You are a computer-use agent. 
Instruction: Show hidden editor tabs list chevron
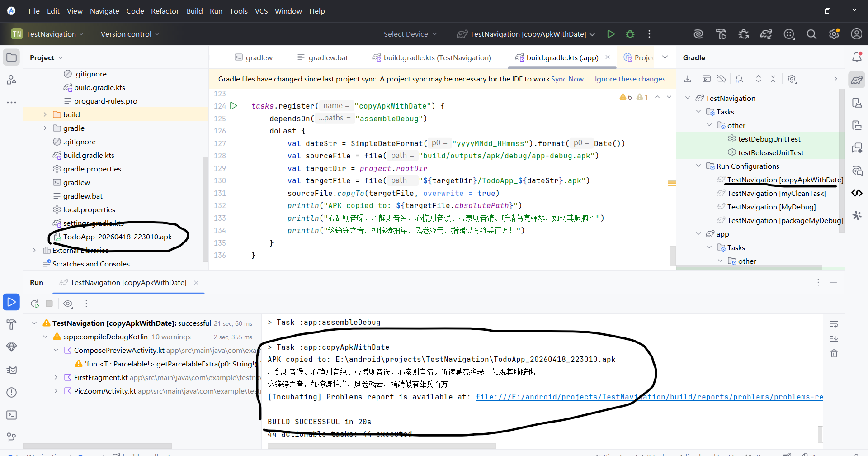665,57
